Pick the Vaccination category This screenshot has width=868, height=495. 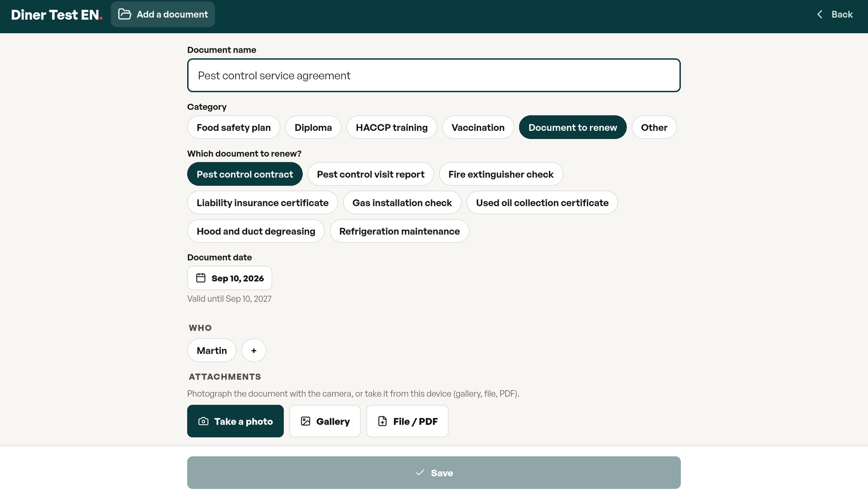point(478,128)
